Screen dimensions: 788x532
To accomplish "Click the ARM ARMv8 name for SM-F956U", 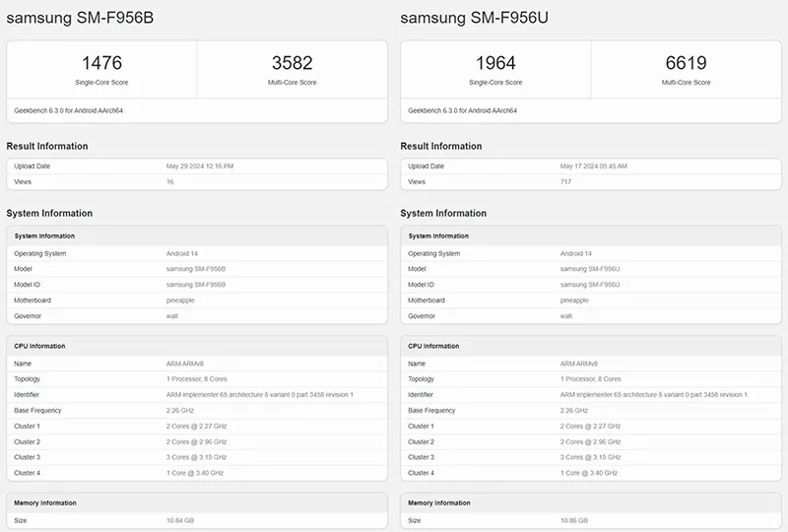I will (x=578, y=364).
